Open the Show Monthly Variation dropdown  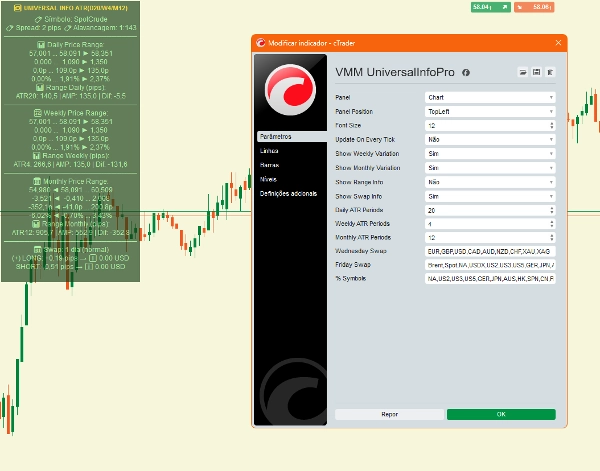490,168
